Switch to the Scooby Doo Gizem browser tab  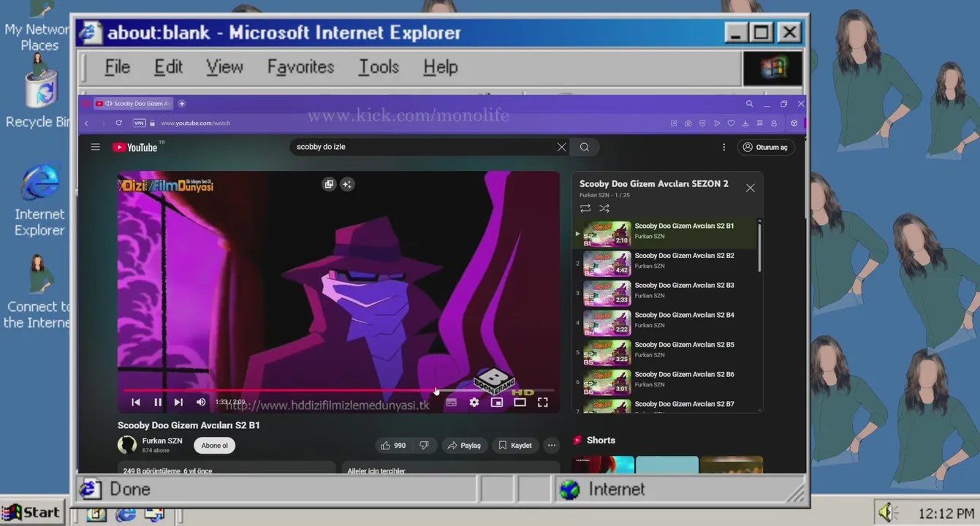(133, 104)
